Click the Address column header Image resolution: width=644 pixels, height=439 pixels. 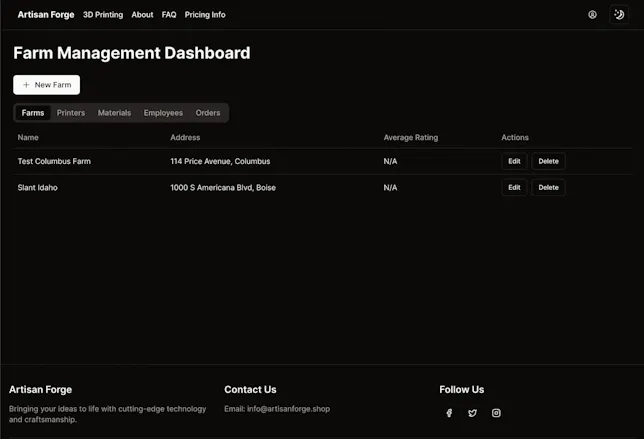point(185,138)
